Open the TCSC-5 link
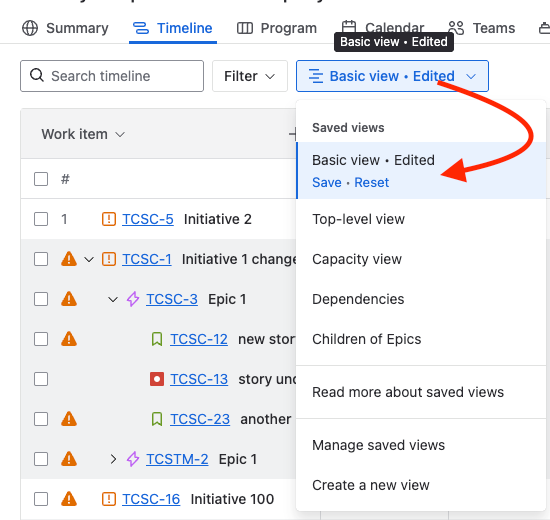Viewport: 550px width, 520px height. tap(148, 219)
